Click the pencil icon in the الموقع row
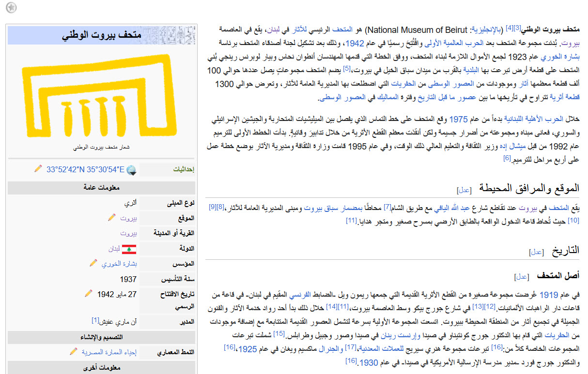This screenshot has height=374, width=588. [x=111, y=218]
